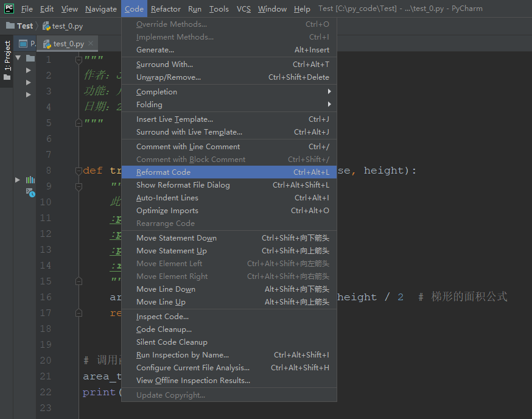Choose Configure Current File Analysis... entry
The image size is (532, 419).
[x=229, y=368]
